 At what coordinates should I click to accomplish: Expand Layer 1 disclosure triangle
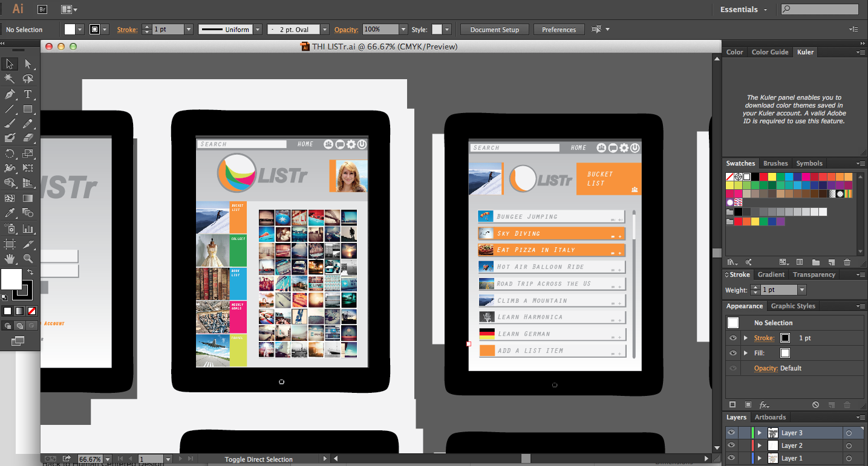760,458
